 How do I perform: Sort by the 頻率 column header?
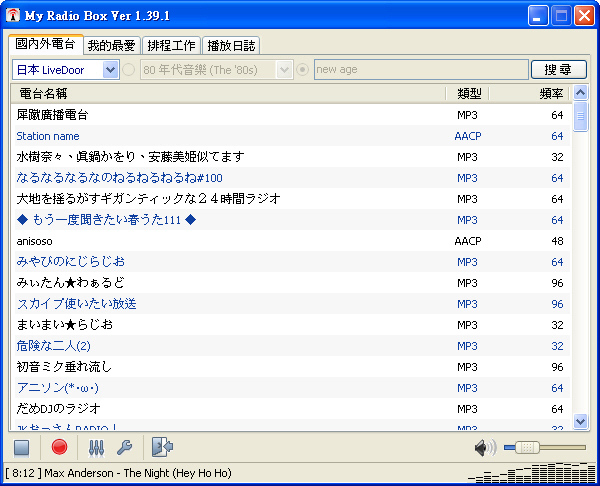(530, 93)
